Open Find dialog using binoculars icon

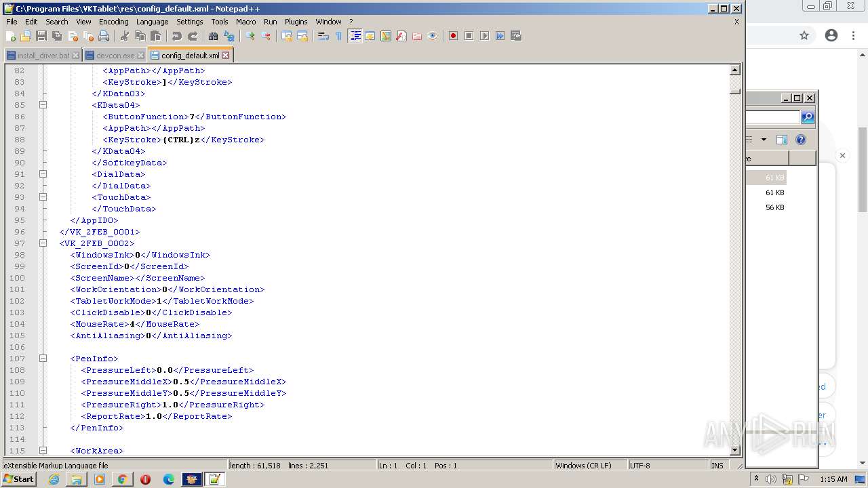pyautogui.click(x=213, y=36)
